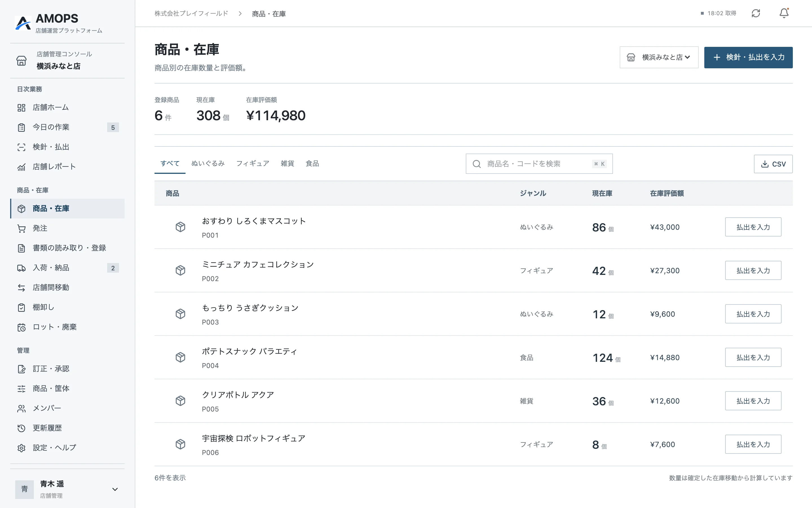
Task: Click the 検針・払出を入力 button
Action: pos(748,58)
